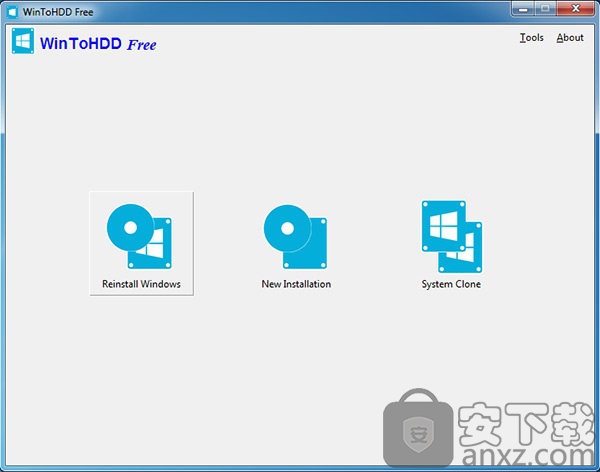Select the Reinstall Windows label

click(x=141, y=284)
